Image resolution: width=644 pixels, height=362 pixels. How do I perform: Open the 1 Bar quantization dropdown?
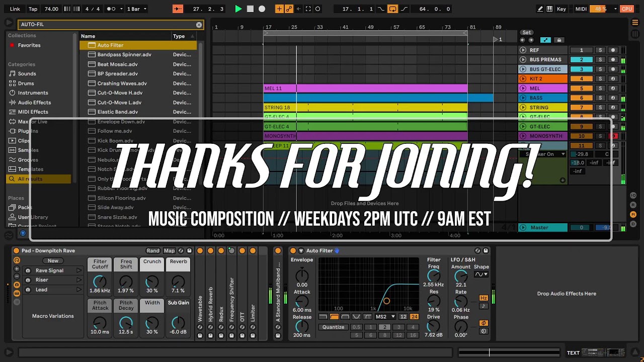136,9
